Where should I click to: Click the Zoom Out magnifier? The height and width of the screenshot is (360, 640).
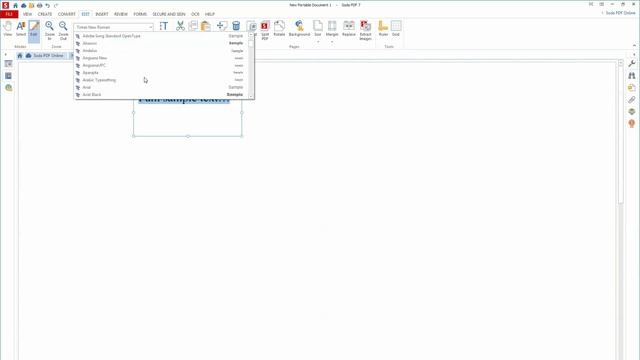[x=63, y=30]
